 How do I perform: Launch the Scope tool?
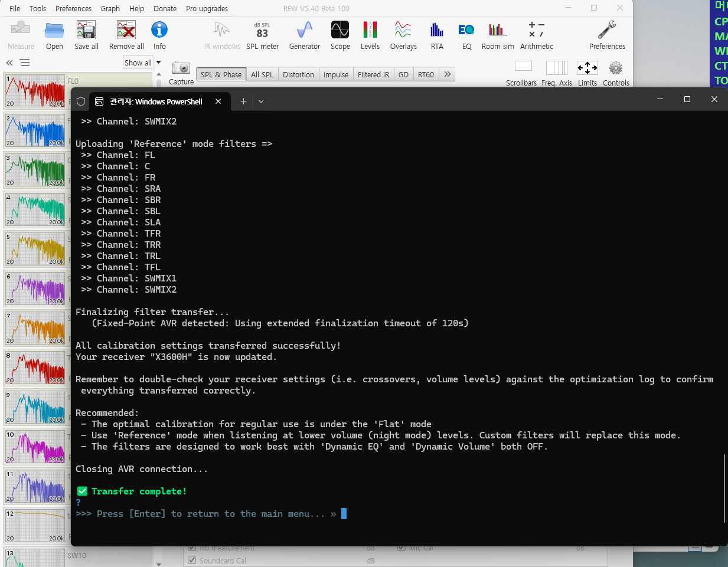pyautogui.click(x=340, y=35)
